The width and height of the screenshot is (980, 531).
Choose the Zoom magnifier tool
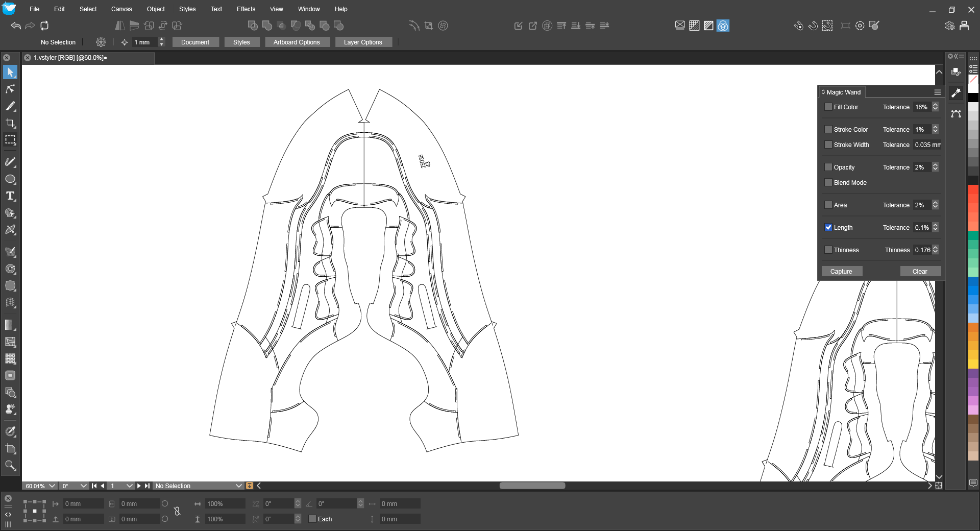(x=10, y=465)
